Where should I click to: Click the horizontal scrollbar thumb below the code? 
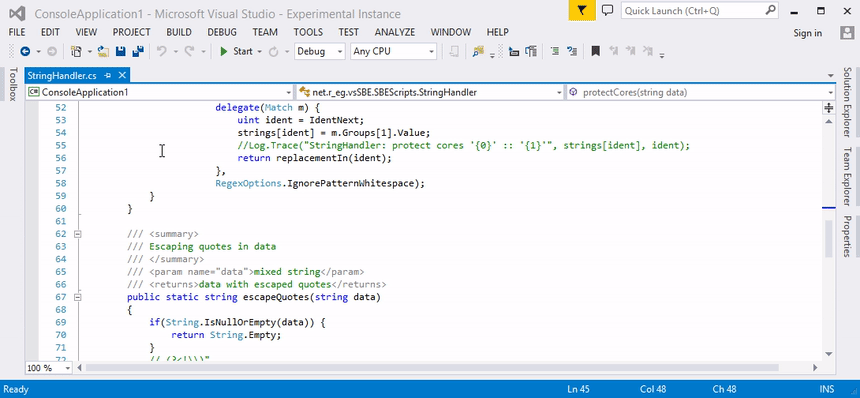[x=433, y=368]
